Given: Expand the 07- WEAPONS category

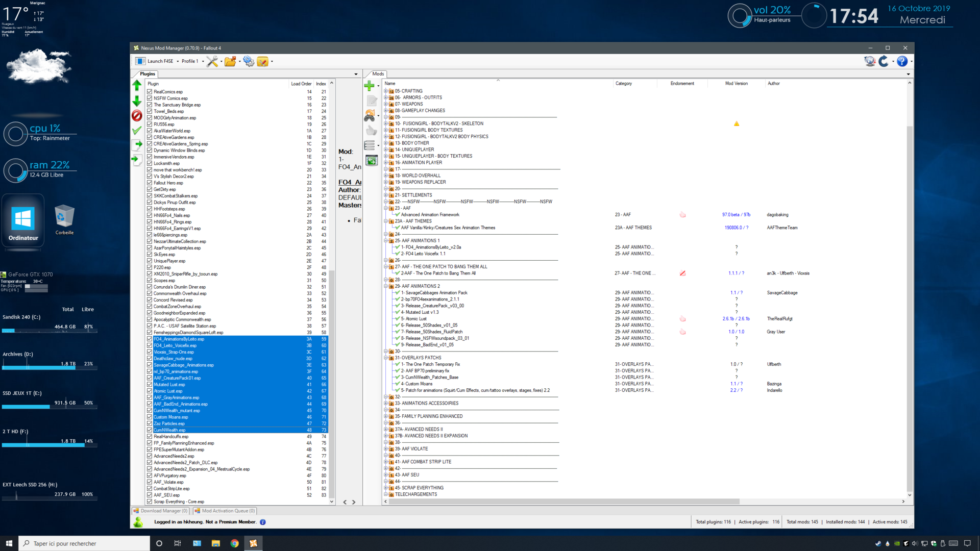Looking at the screenshot, I should tap(386, 104).
